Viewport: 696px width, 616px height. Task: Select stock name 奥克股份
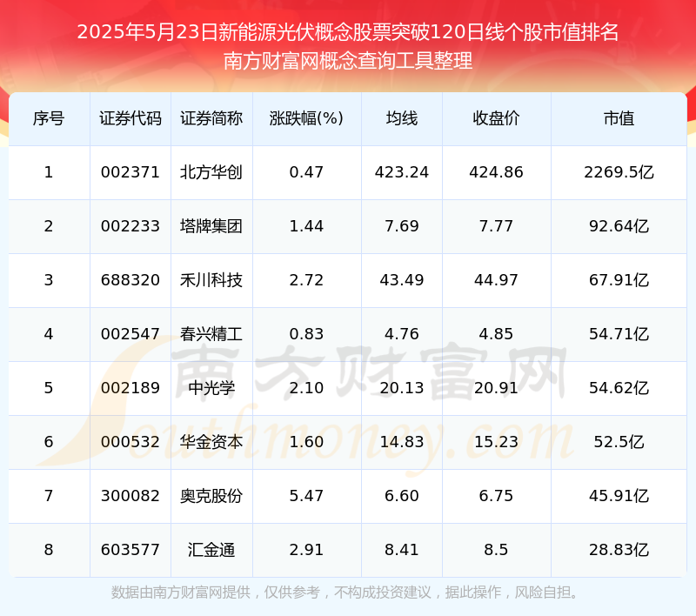211,496
